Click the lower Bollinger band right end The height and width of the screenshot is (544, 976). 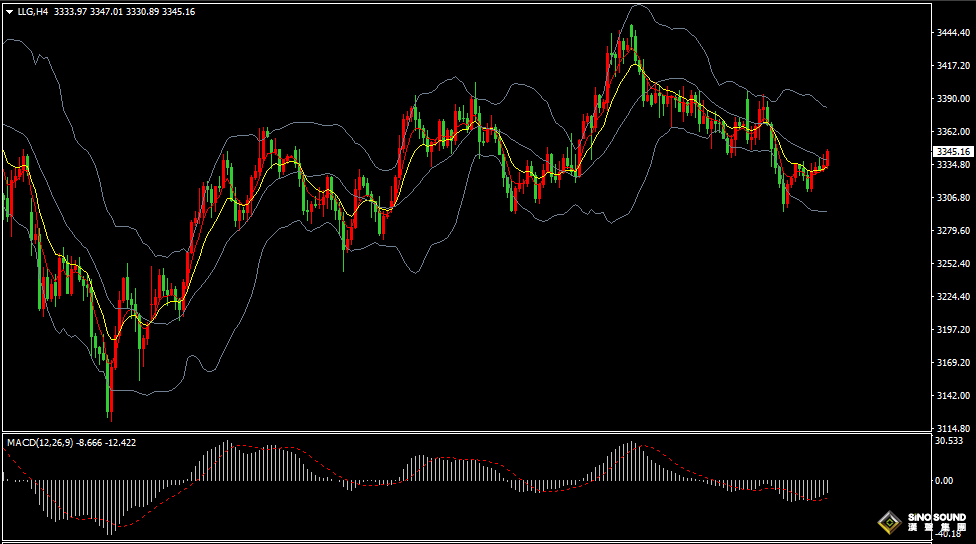point(824,211)
